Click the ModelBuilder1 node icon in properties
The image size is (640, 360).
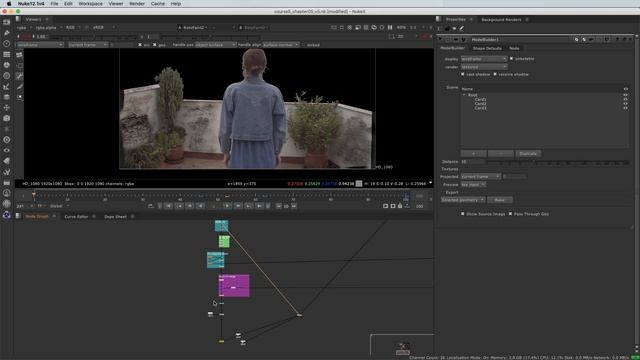[x=464, y=40]
